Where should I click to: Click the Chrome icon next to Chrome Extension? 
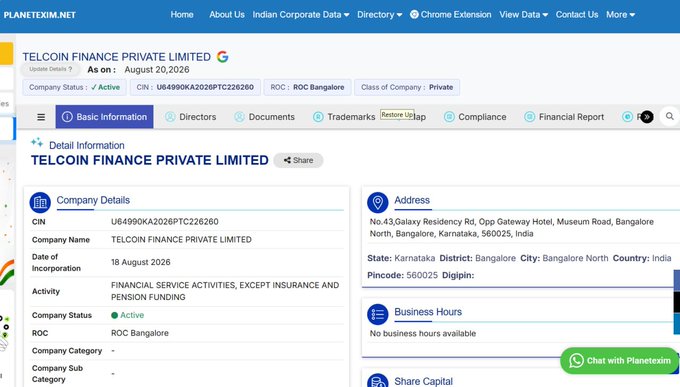[414, 15]
